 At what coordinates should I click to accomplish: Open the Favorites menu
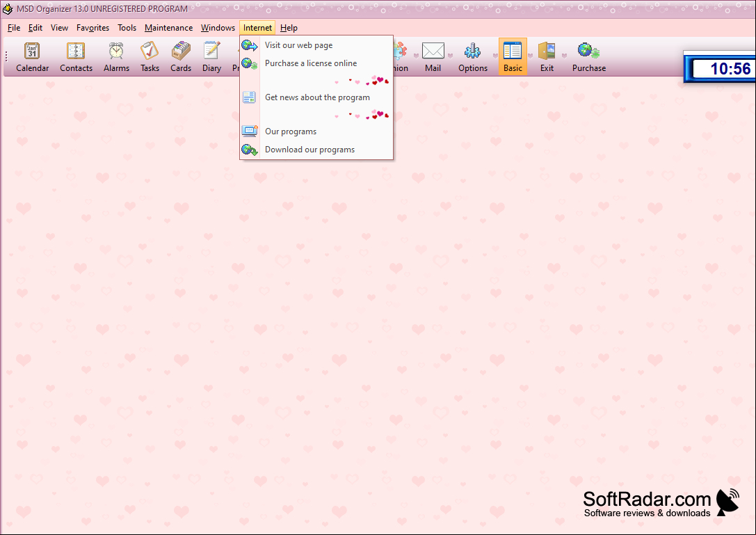click(x=93, y=28)
